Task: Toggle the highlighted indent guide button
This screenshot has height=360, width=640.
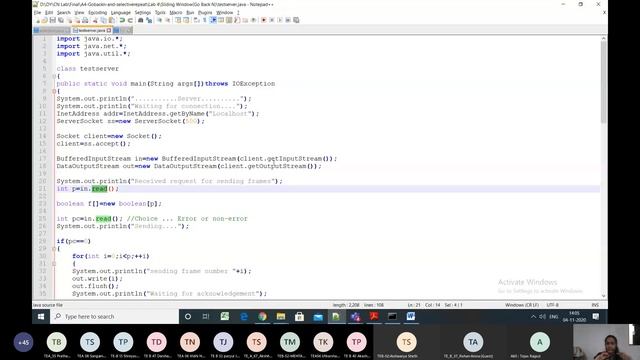Action: 212,20
